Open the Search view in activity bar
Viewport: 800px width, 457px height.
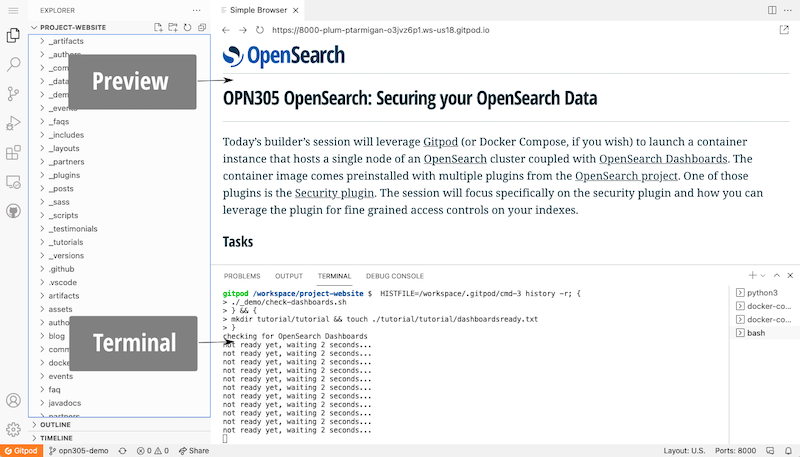(x=13, y=64)
